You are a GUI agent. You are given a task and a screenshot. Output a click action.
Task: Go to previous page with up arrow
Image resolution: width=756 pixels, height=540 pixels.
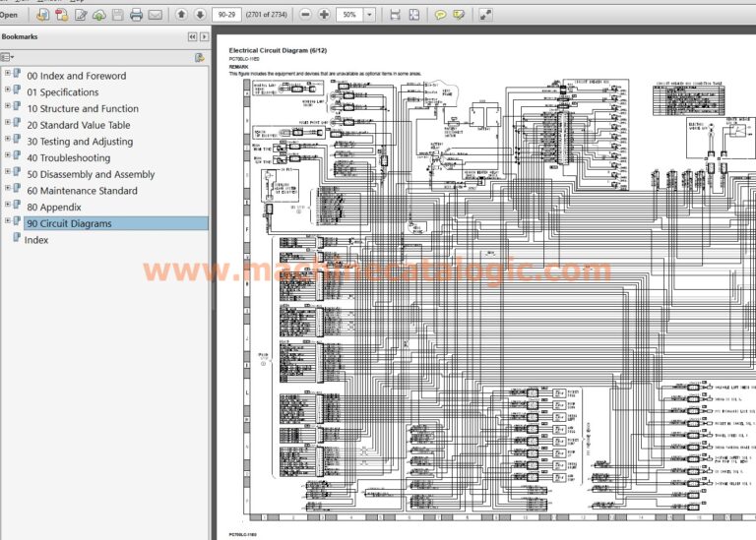[x=181, y=15]
